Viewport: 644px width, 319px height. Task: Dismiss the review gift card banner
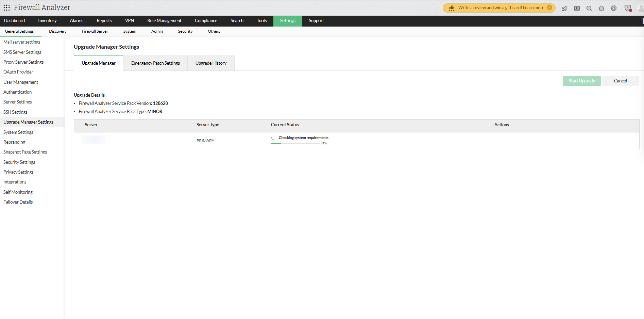pyautogui.click(x=549, y=8)
